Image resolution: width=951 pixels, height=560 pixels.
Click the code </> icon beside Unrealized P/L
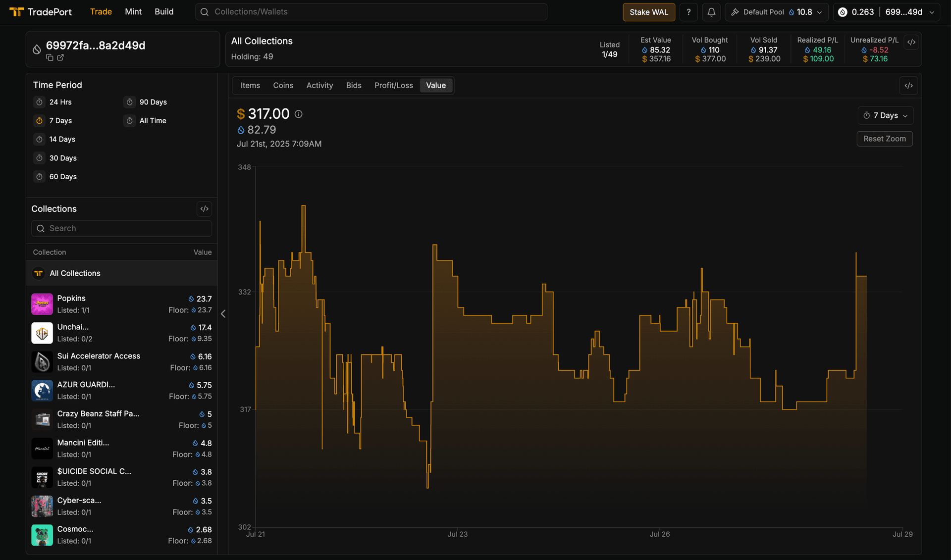[912, 42]
